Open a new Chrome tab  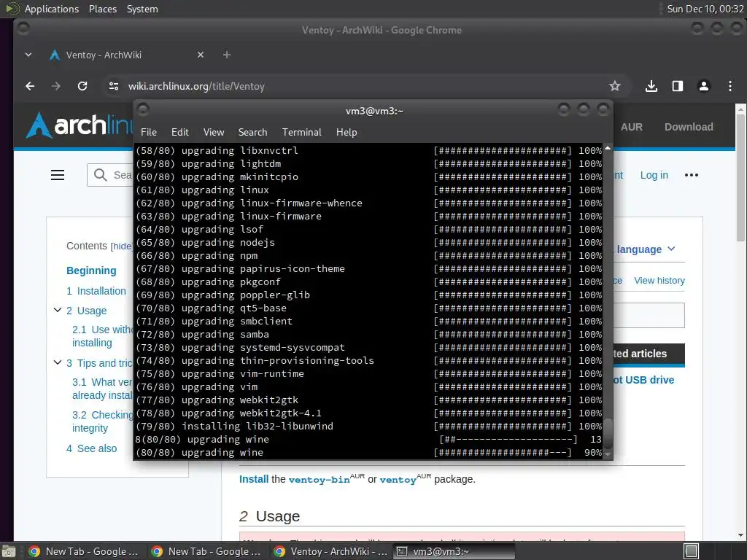[x=227, y=55]
